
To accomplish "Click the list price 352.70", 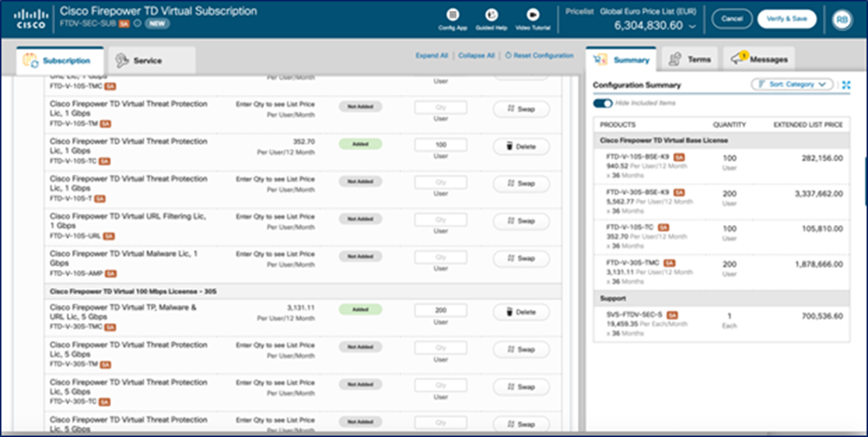I will pos(304,142).
